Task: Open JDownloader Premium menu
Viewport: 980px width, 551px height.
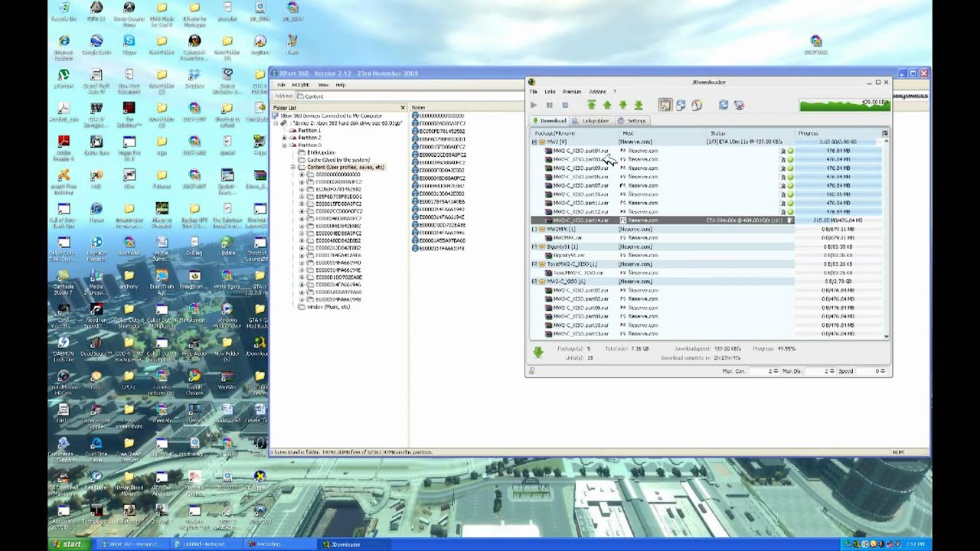Action: [x=572, y=92]
